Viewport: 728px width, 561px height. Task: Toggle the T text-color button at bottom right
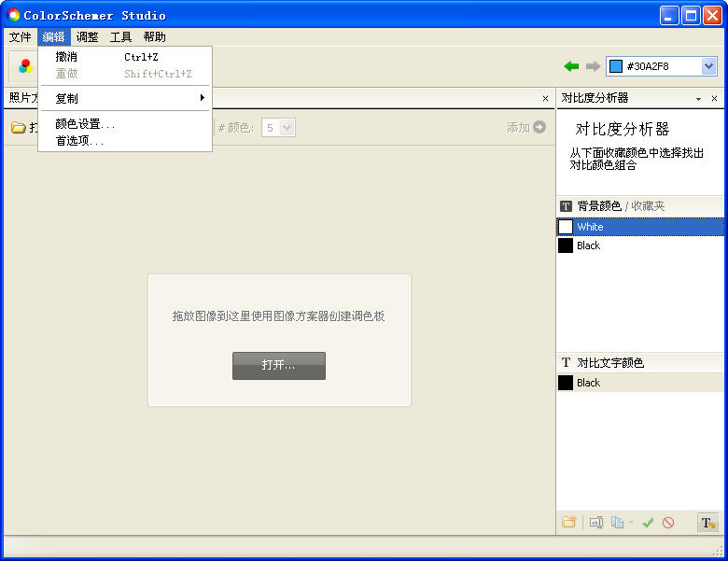pyautogui.click(x=708, y=523)
